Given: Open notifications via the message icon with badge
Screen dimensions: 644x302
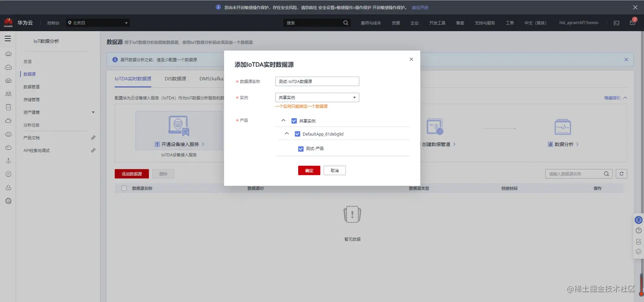Looking at the screenshot, I should [632, 23].
